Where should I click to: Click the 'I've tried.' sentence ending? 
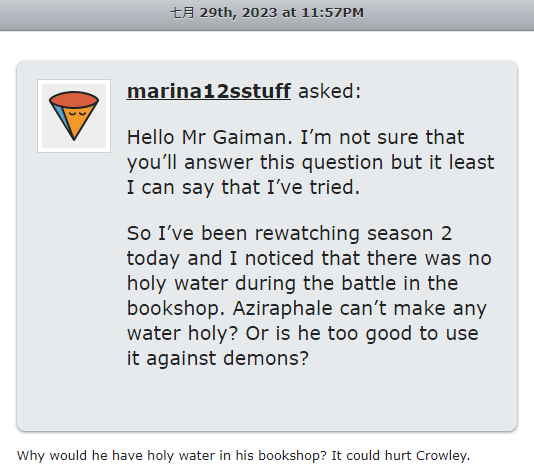313,187
